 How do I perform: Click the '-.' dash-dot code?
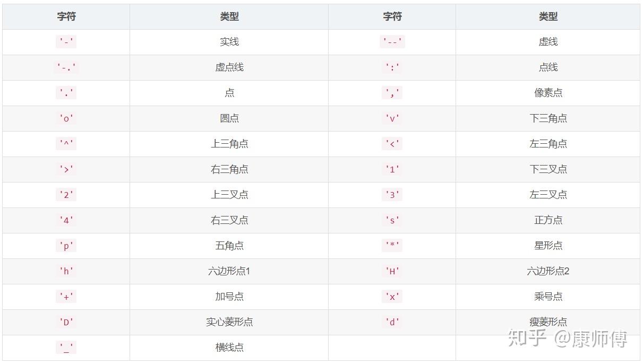click(x=66, y=67)
